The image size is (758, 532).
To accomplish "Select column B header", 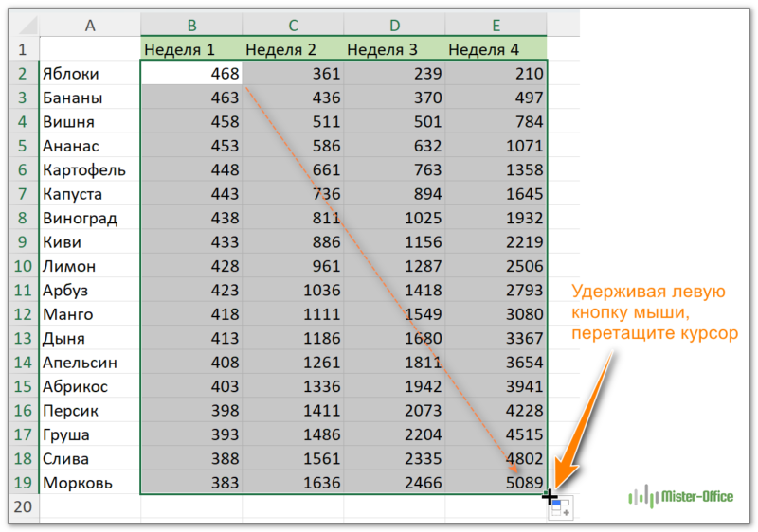I will click(x=191, y=26).
